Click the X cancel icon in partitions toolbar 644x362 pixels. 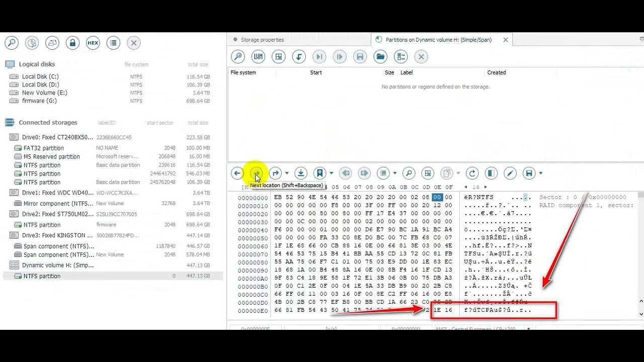[421, 57]
